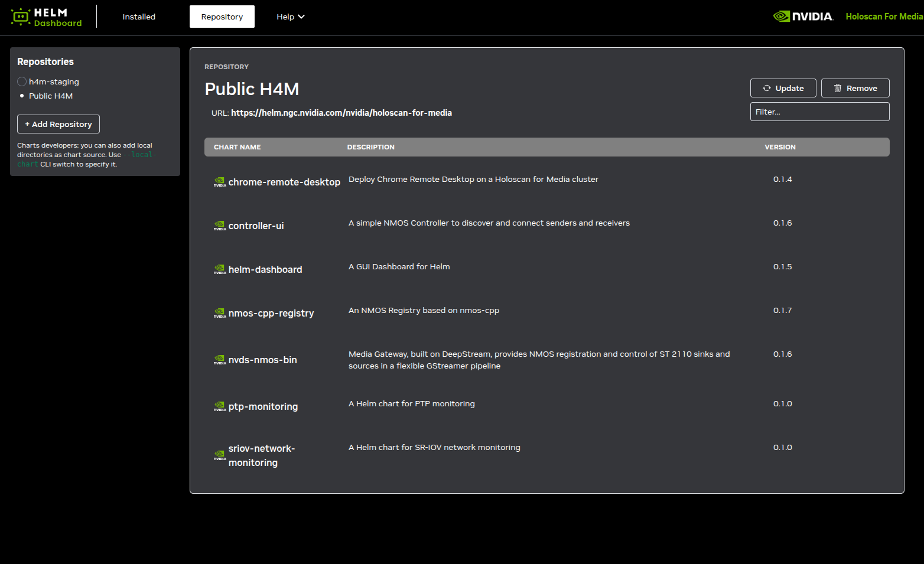Click the NVIDIA logo in the header
The height and width of the screenshot is (564, 924).
803,17
